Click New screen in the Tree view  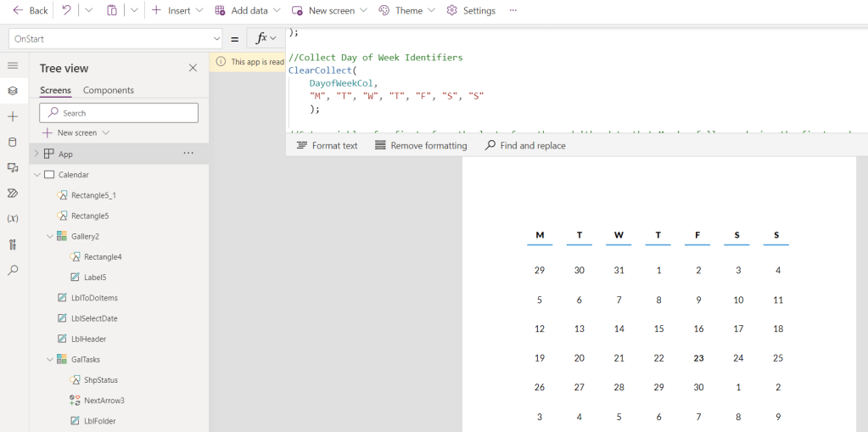point(76,133)
